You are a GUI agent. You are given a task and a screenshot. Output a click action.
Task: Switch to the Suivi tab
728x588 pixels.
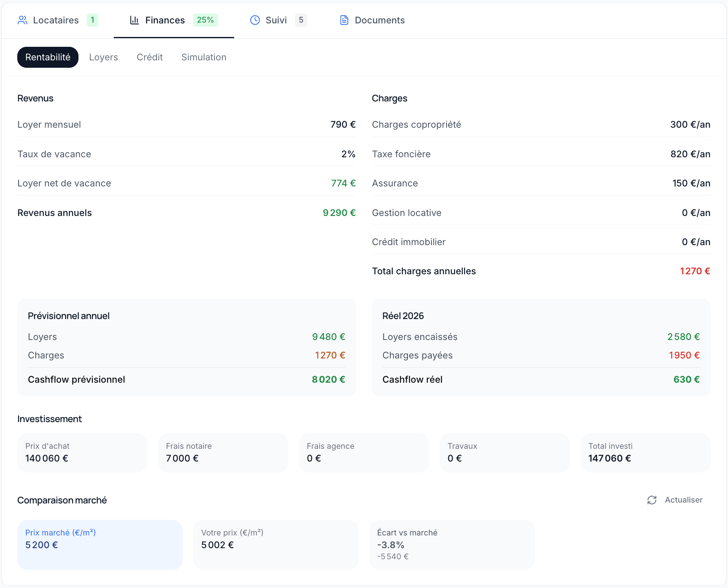[x=276, y=20]
